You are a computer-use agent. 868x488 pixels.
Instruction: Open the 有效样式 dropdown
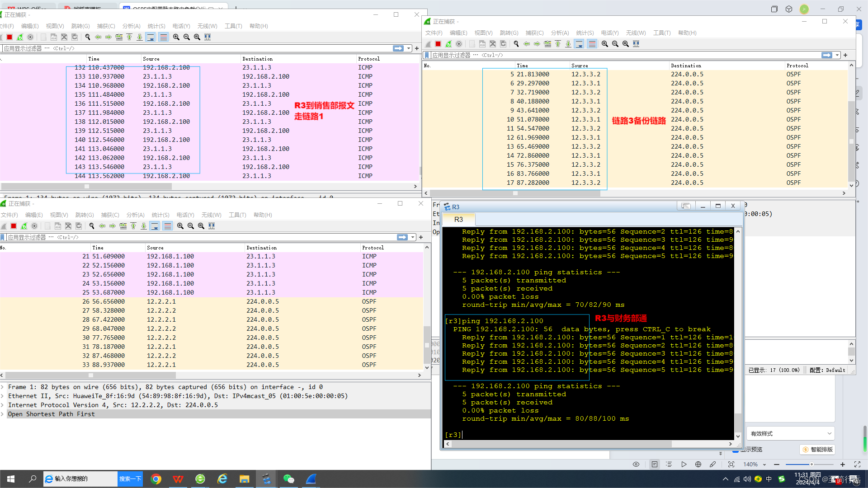click(x=790, y=434)
